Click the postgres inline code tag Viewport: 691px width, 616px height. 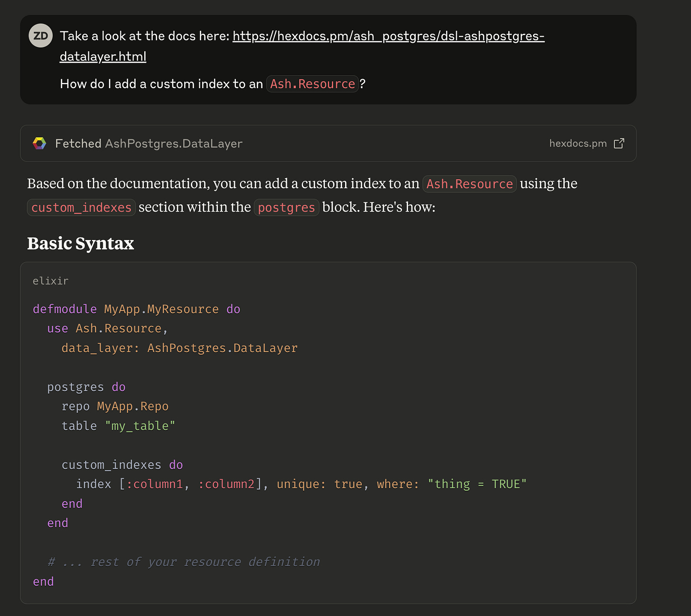click(x=286, y=208)
